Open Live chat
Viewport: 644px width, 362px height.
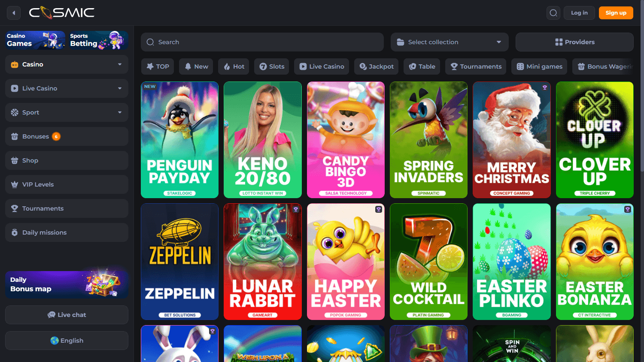coord(67,314)
